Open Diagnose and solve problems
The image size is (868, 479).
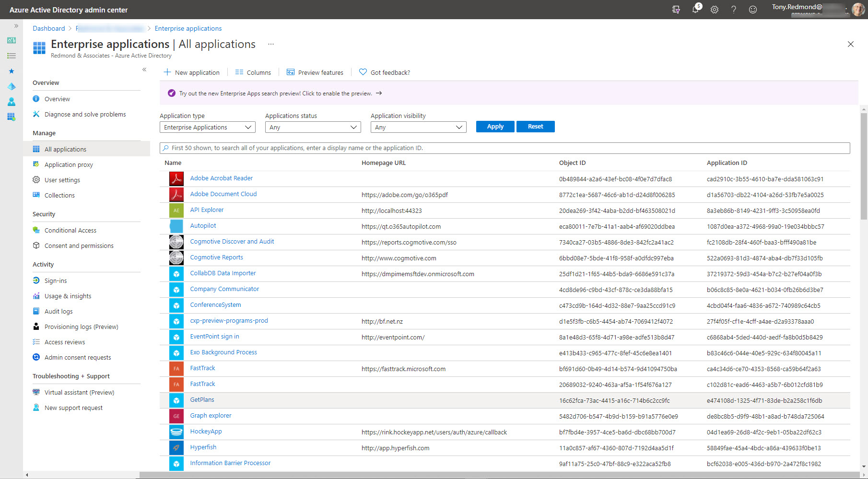click(x=85, y=114)
